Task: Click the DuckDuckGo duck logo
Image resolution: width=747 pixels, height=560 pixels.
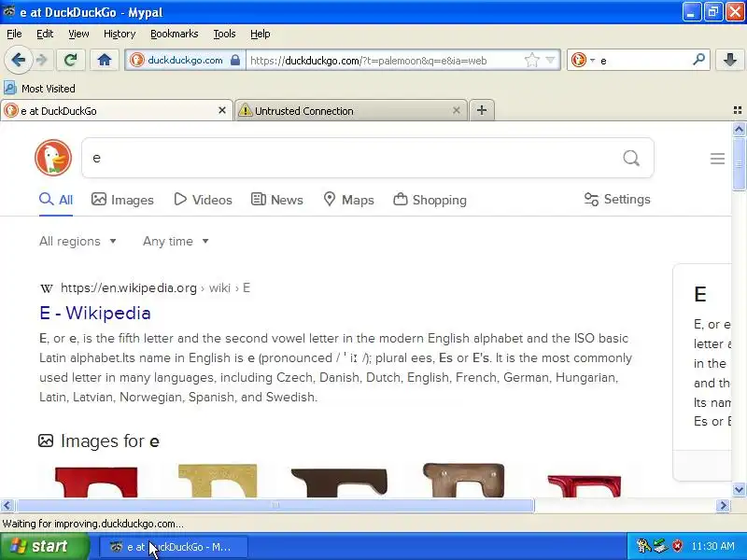Action: pos(53,158)
